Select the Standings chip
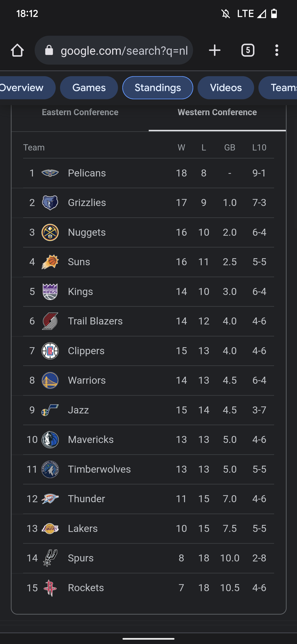This screenshot has height=644, width=297. click(x=158, y=88)
